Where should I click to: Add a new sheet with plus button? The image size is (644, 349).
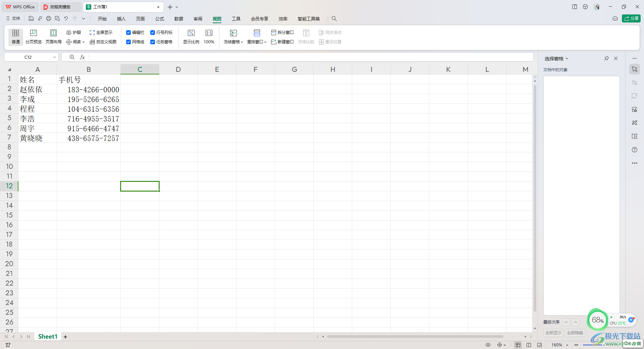pyautogui.click(x=65, y=337)
